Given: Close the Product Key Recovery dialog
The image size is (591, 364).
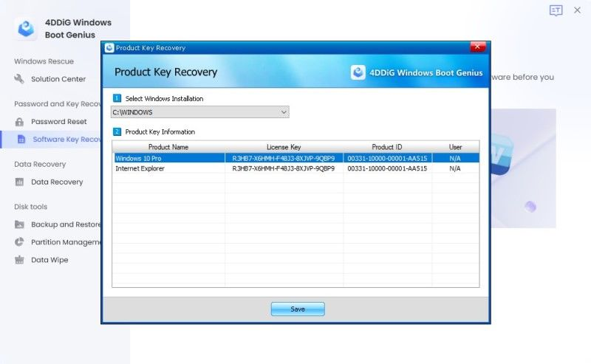Looking at the screenshot, I should [477, 47].
